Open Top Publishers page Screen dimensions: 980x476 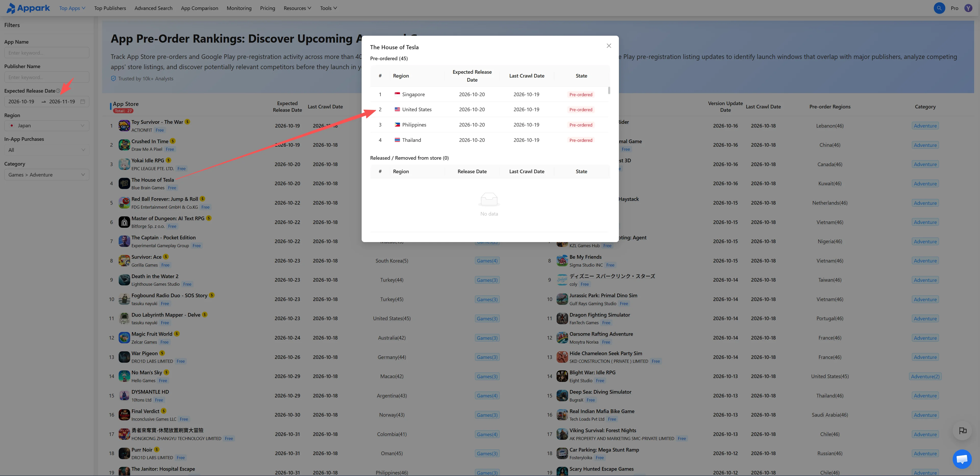click(110, 8)
